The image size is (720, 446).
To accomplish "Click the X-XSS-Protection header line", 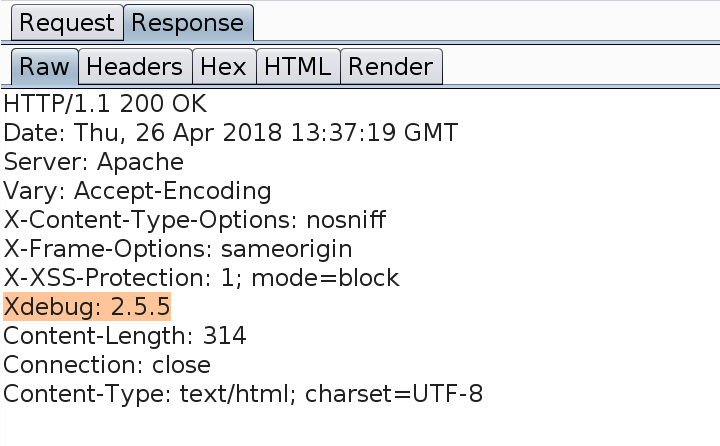I will [x=201, y=277].
